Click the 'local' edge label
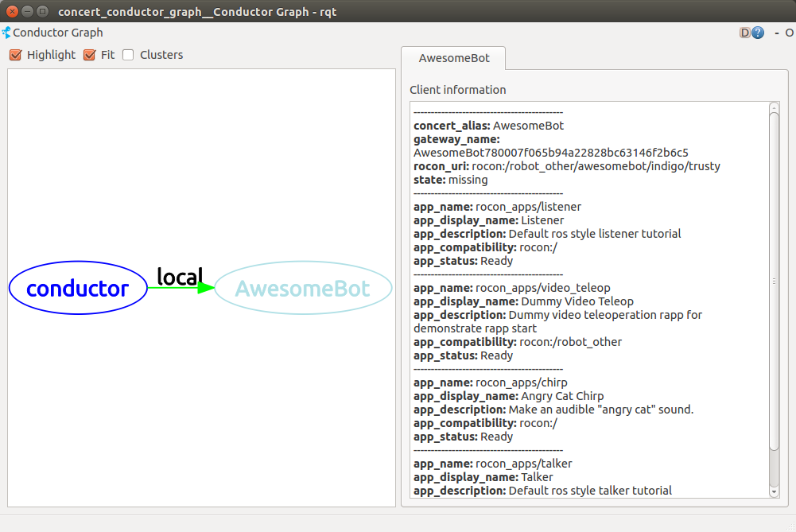This screenshot has width=796, height=532. pos(180,276)
